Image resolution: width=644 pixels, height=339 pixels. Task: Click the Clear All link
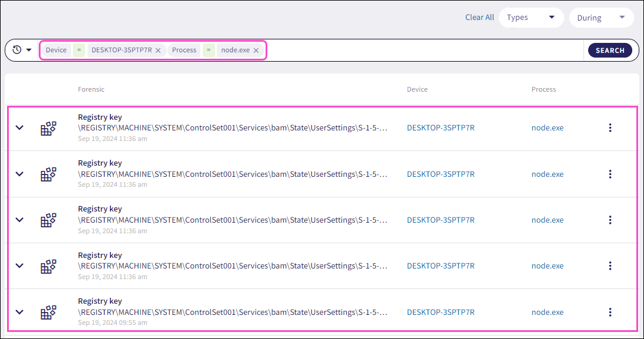(x=479, y=18)
